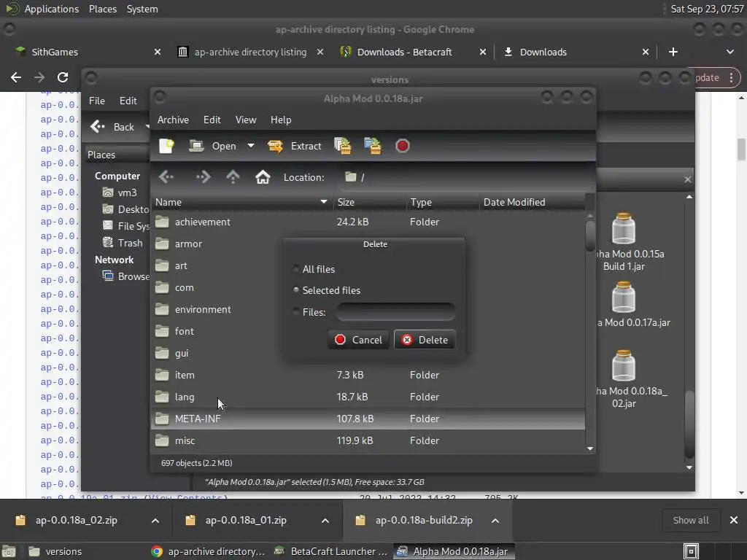Viewport: 747px width, 560px height.
Task: Click the Open archive toolbar icon
Action: [212, 146]
